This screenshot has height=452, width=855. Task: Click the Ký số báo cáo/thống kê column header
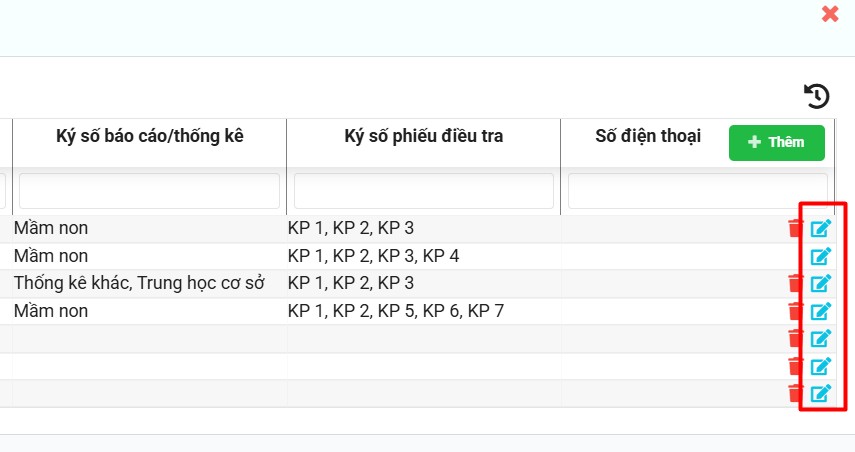tap(149, 136)
